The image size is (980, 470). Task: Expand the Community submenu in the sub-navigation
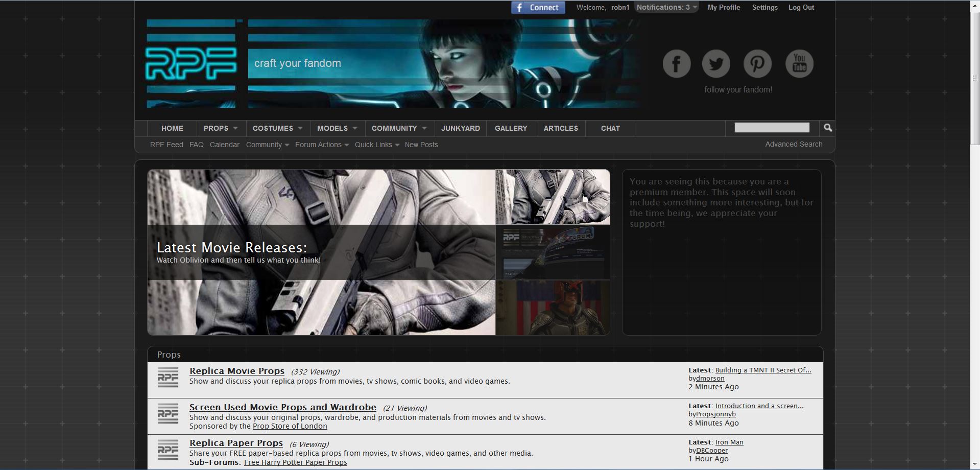coord(268,145)
